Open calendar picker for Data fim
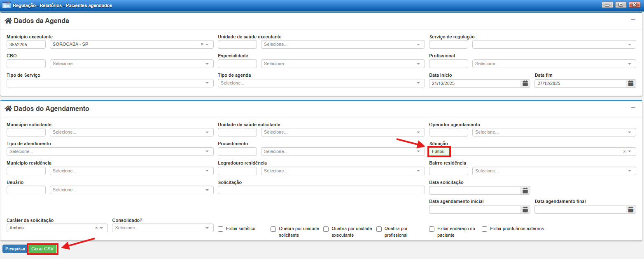The width and height of the screenshot is (644, 259). click(631, 83)
